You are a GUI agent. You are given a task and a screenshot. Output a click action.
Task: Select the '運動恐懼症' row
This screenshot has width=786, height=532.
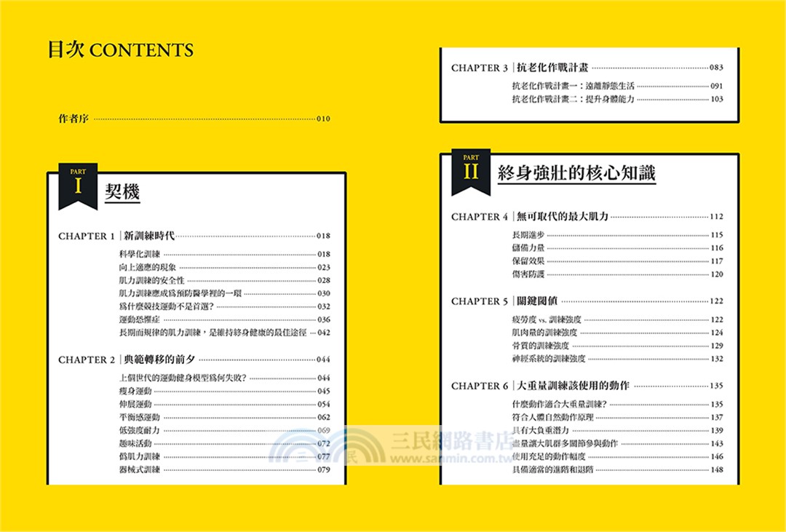coord(225,319)
